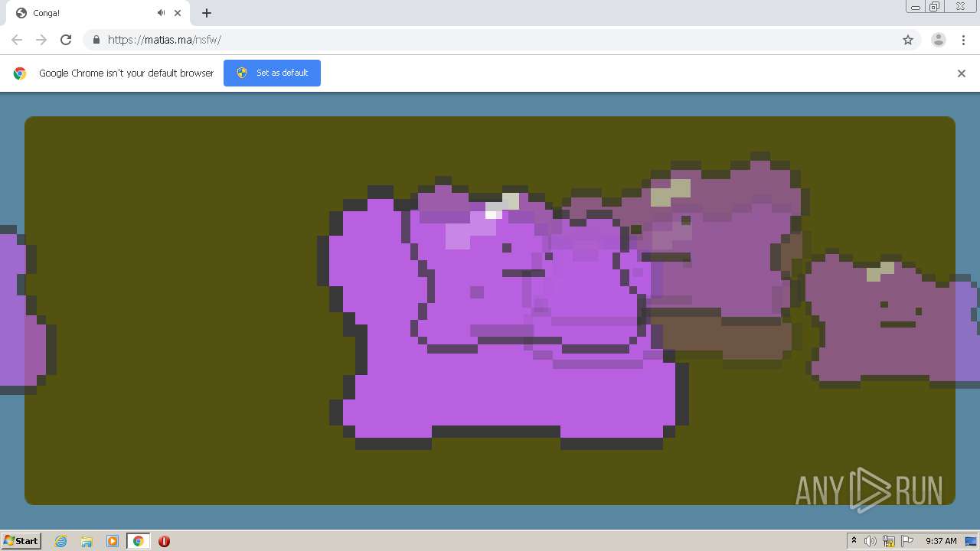Open Chrome profile avatar menu
This screenshot has height=551, width=980.
pyautogui.click(x=939, y=40)
